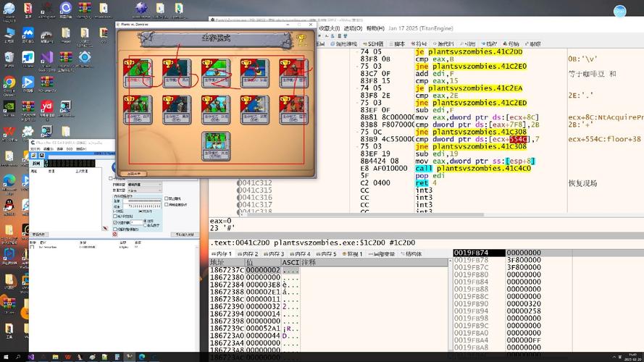The height and width of the screenshot is (362, 644).
Task: Select second survival level card, top row
Action: click(x=177, y=73)
